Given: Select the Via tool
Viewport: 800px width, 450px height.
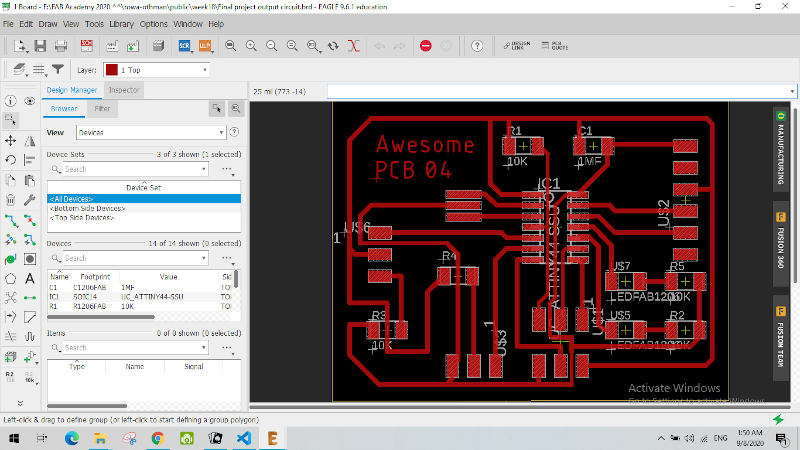Looking at the screenshot, I should pos(10,259).
